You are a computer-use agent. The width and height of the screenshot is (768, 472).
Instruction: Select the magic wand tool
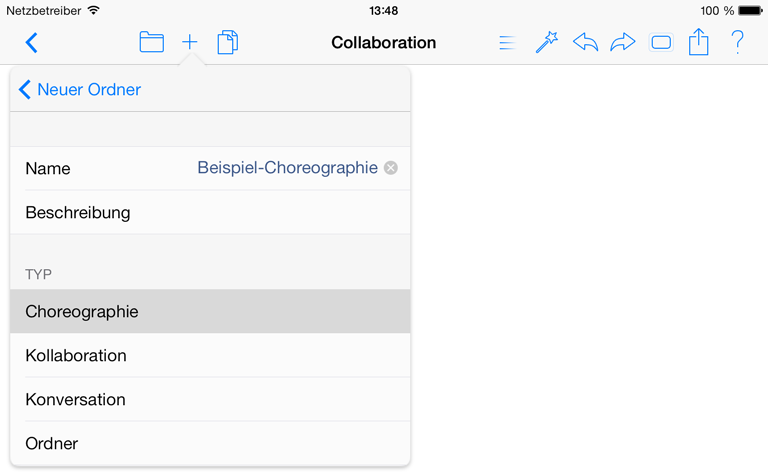tap(547, 42)
